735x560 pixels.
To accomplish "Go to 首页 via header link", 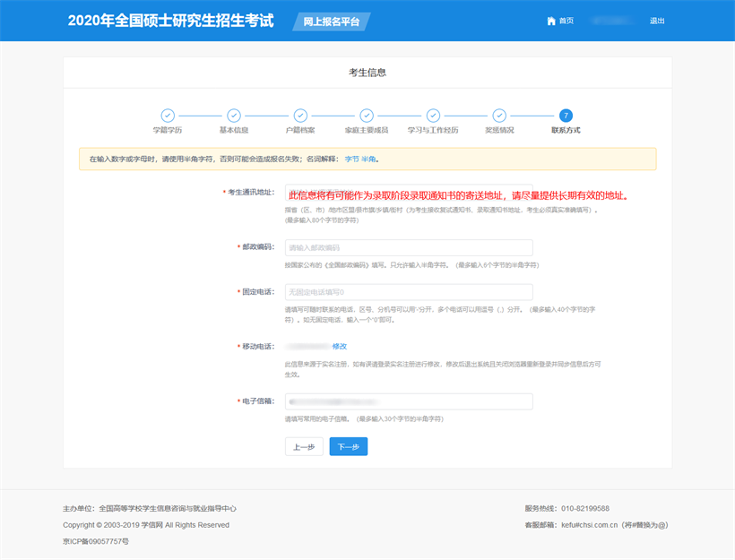I will tap(566, 21).
